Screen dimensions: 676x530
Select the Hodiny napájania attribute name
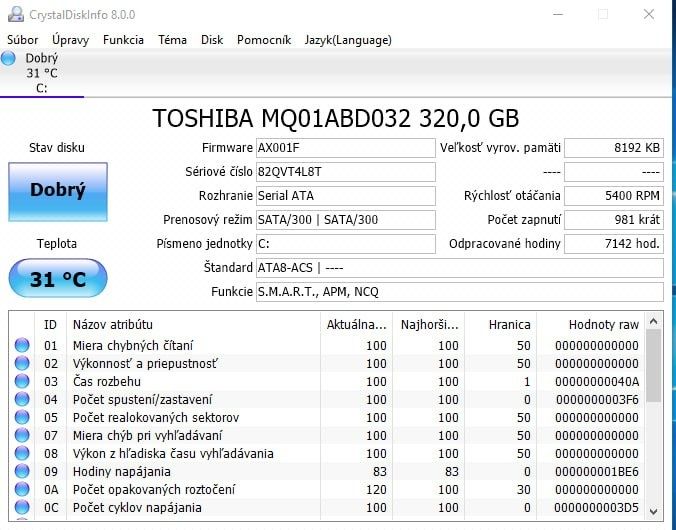coord(122,471)
